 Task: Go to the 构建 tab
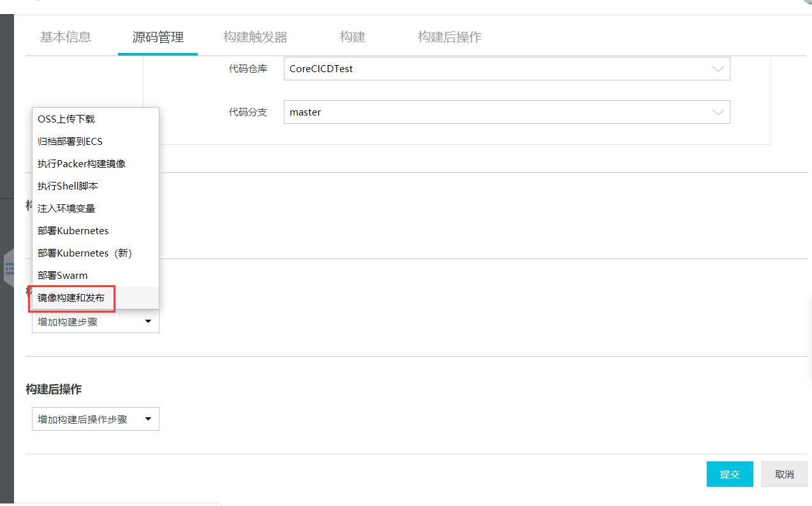click(353, 37)
